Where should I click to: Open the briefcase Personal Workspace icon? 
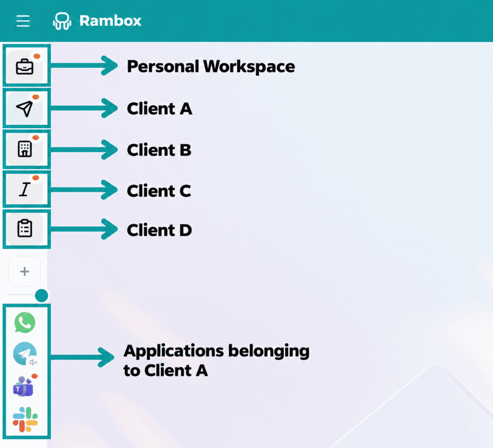(25, 66)
